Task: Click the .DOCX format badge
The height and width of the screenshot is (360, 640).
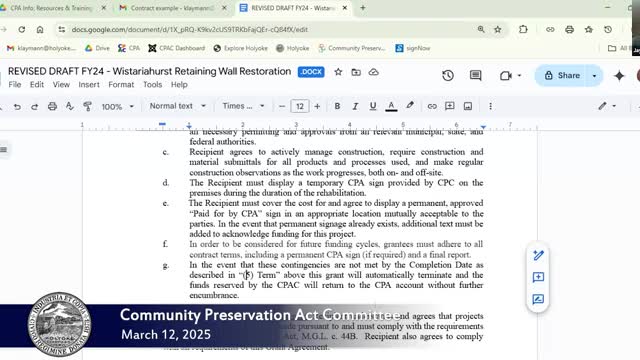Action: coord(311,72)
